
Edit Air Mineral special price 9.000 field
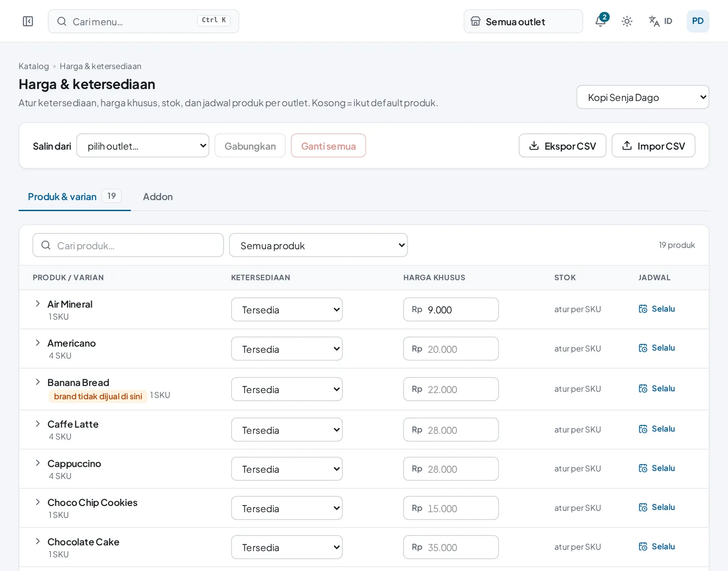click(x=451, y=309)
